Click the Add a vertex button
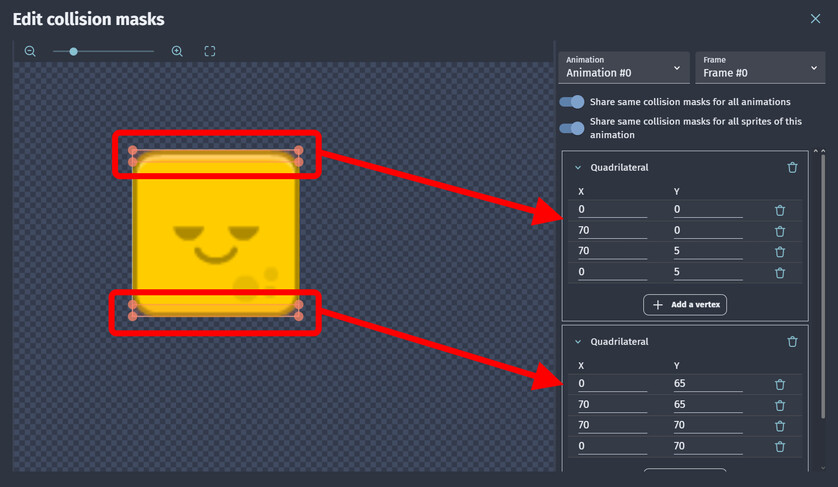This screenshot has height=487, width=838. pos(685,305)
